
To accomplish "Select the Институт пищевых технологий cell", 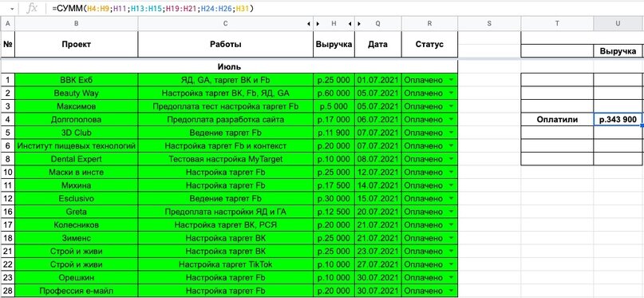I will click(x=77, y=145).
